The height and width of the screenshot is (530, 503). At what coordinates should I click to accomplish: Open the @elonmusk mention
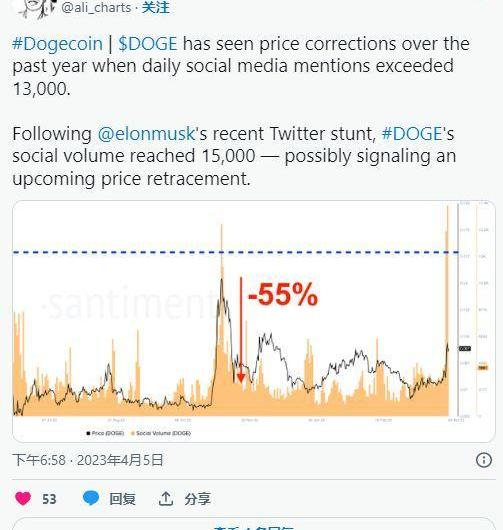(146, 134)
